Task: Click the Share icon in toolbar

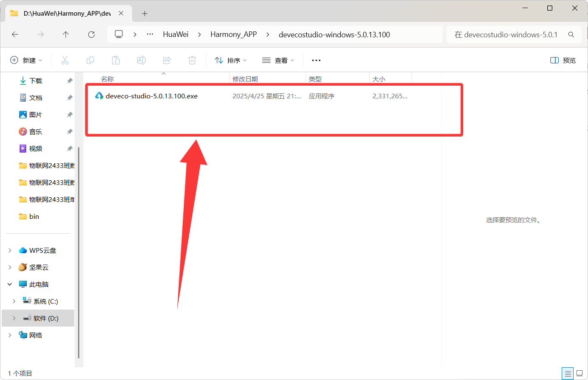Action: point(167,60)
